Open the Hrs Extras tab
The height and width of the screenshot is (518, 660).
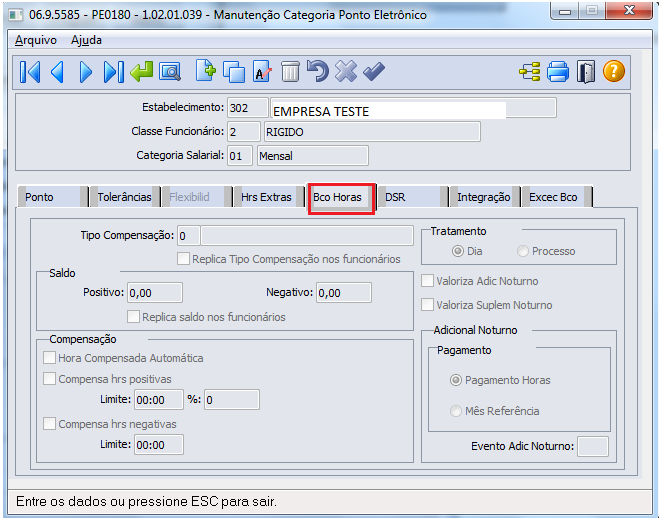point(269,197)
